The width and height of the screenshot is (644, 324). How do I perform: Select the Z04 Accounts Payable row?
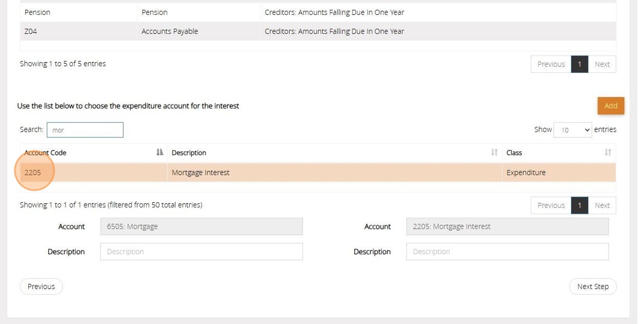pyautogui.click(x=170, y=32)
